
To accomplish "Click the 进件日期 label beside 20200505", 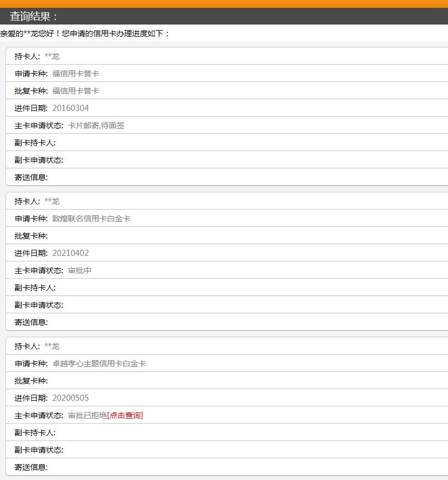I will click(31, 398).
